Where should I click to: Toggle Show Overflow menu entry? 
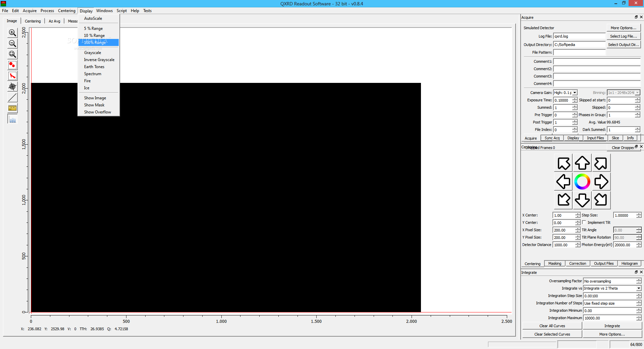tap(98, 112)
